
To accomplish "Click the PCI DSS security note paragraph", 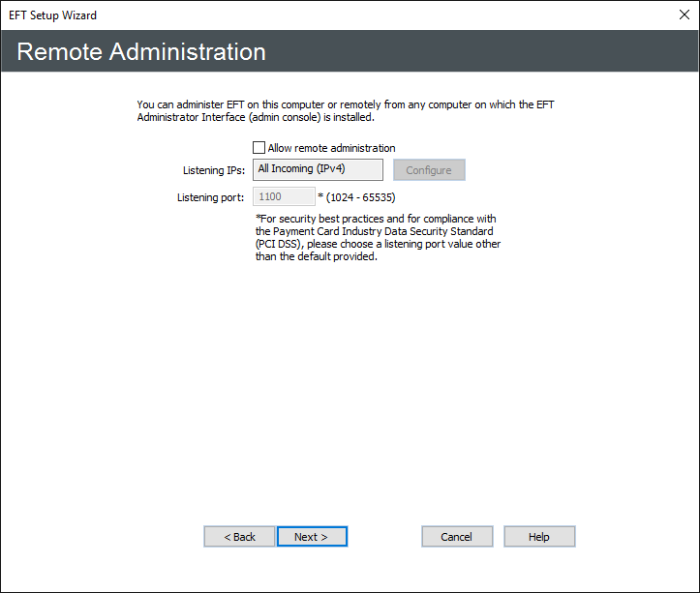I will [378, 238].
